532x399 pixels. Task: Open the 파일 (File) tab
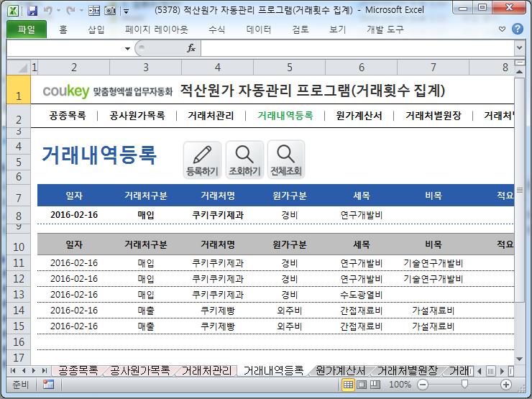tap(27, 29)
